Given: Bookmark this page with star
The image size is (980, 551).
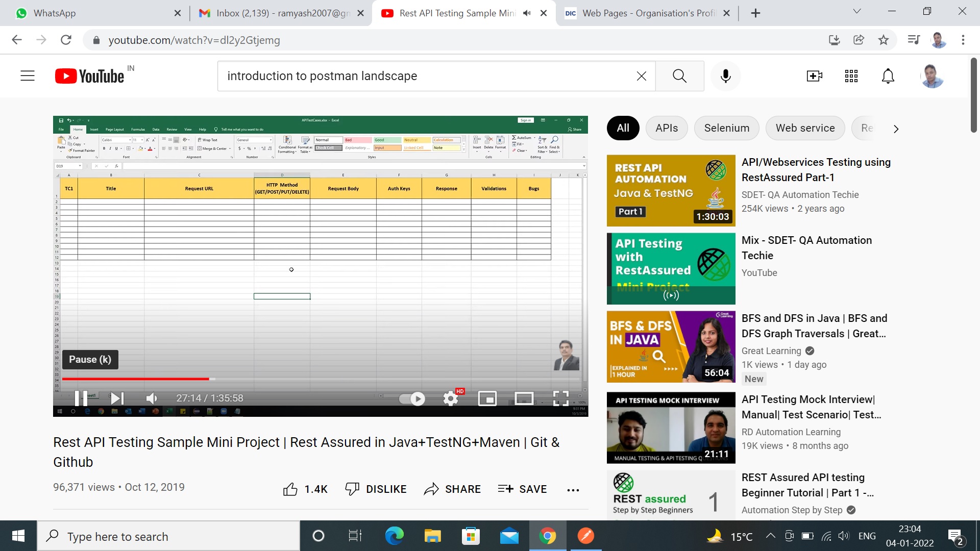Looking at the screenshot, I should click(x=884, y=40).
